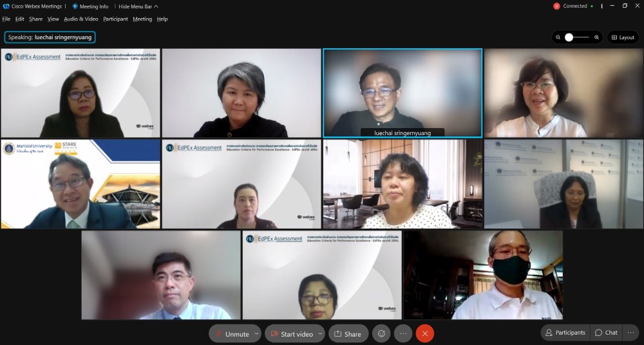This screenshot has height=345, width=644.
Task: Open panel options ellipsis beside Chat
Action: coord(631,333)
